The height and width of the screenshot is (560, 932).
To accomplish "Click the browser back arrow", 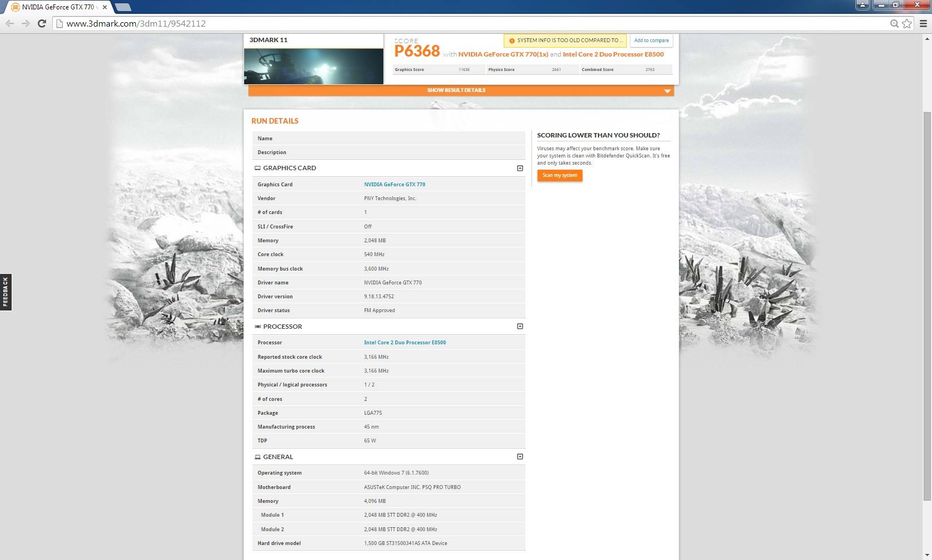I will 9,23.
